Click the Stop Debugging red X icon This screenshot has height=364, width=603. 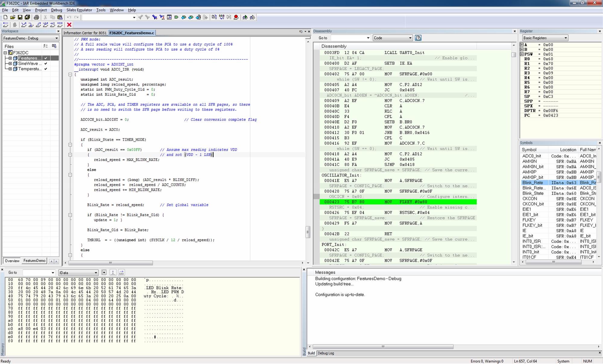click(69, 25)
